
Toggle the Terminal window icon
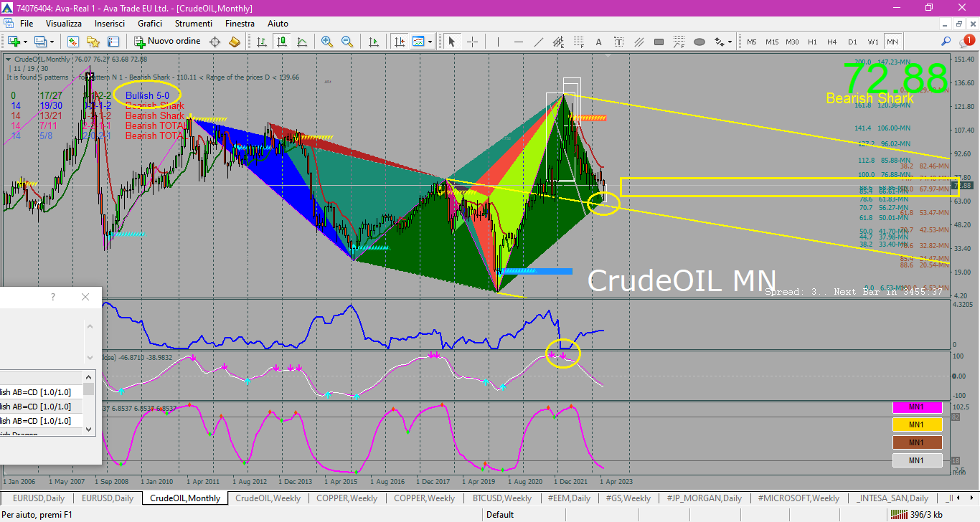click(113, 42)
